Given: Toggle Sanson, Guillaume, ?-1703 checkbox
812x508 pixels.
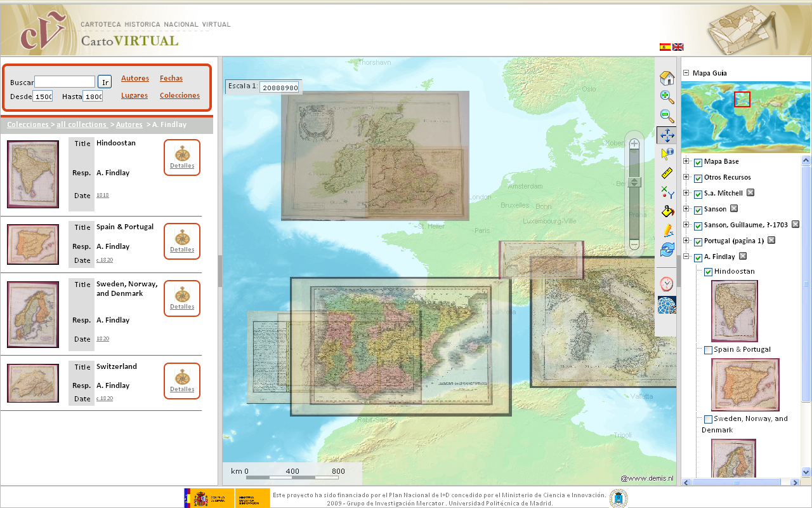Looking at the screenshot, I should 698,225.
